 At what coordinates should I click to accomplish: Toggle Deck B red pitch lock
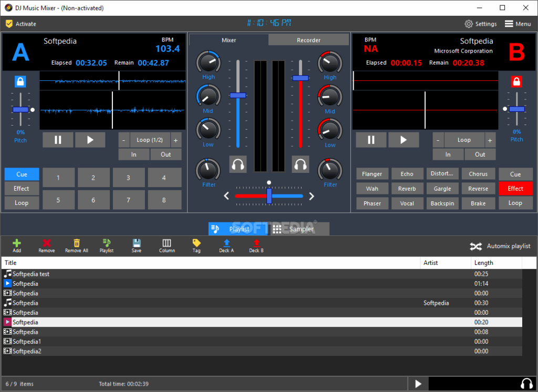[x=516, y=81]
